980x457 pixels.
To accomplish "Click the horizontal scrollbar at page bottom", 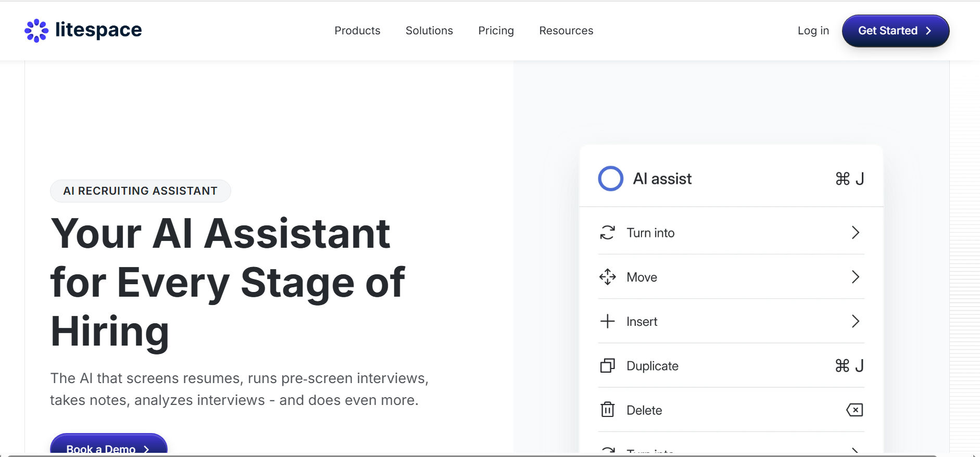I will (472, 455).
